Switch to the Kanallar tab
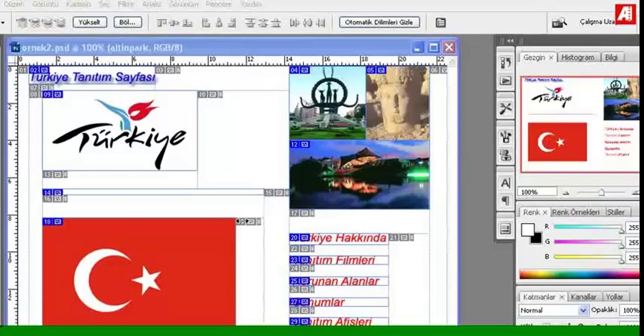Viewport: 644px width, 336px height. coord(584,297)
